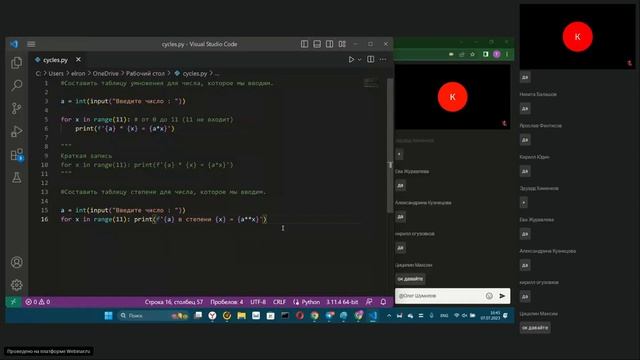
Task: Run the Python file with the play button
Action: [351, 60]
